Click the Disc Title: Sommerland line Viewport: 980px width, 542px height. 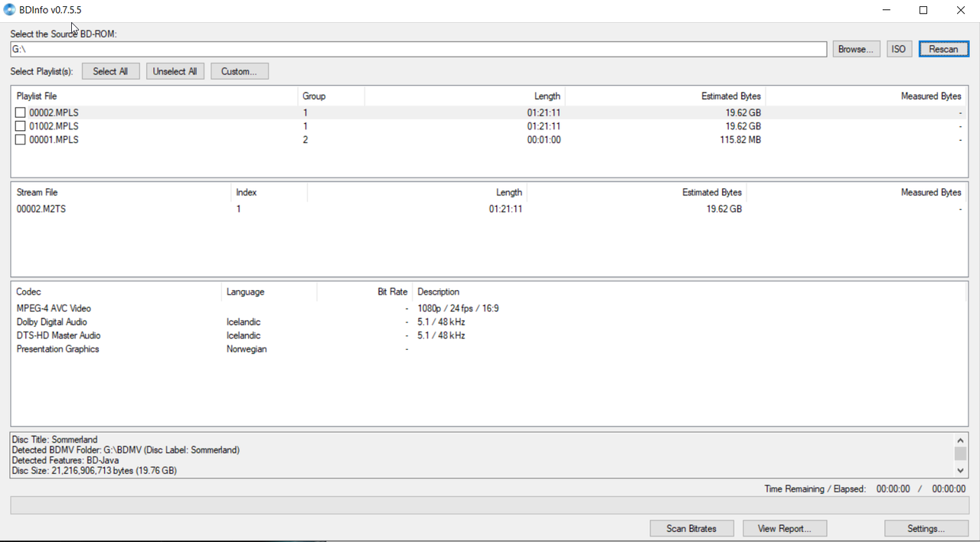click(55, 440)
